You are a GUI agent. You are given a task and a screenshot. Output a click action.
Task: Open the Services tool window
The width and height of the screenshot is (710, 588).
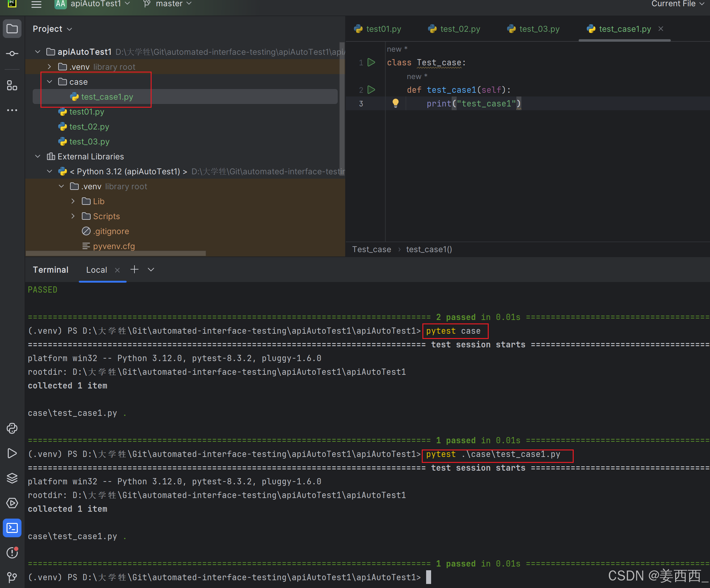12,503
